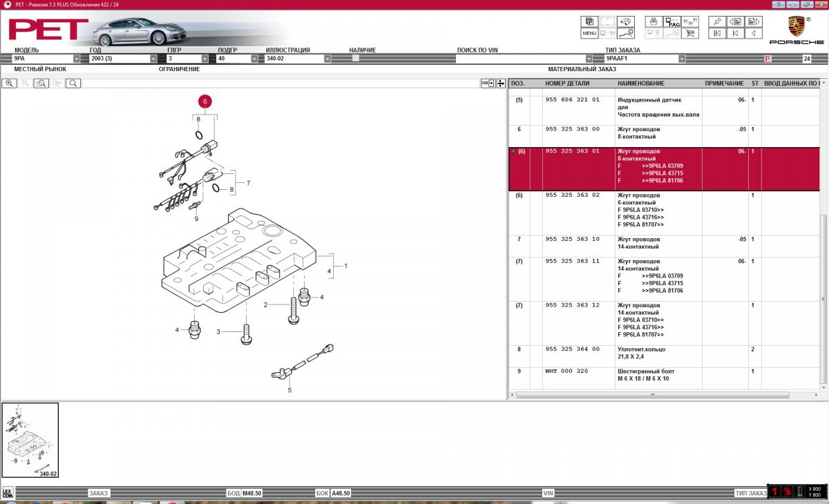Viewport: 829px width, 504px height.
Task: Open the Модель dropdown
Action: pyautogui.click(x=77, y=59)
